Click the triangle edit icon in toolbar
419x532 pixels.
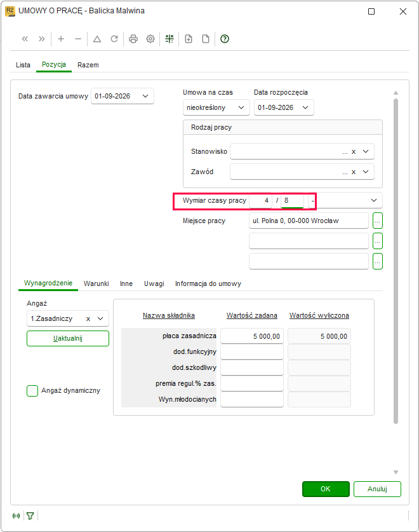click(x=97, y=39)
